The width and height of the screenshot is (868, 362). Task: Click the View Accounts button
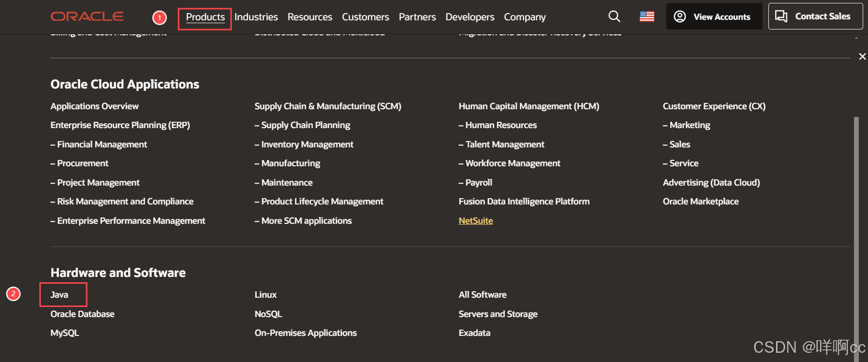(714, 16)
